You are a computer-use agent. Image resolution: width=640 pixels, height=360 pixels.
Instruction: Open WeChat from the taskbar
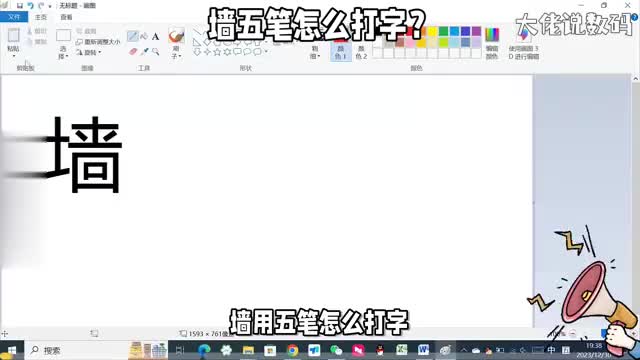coord(336,350)
